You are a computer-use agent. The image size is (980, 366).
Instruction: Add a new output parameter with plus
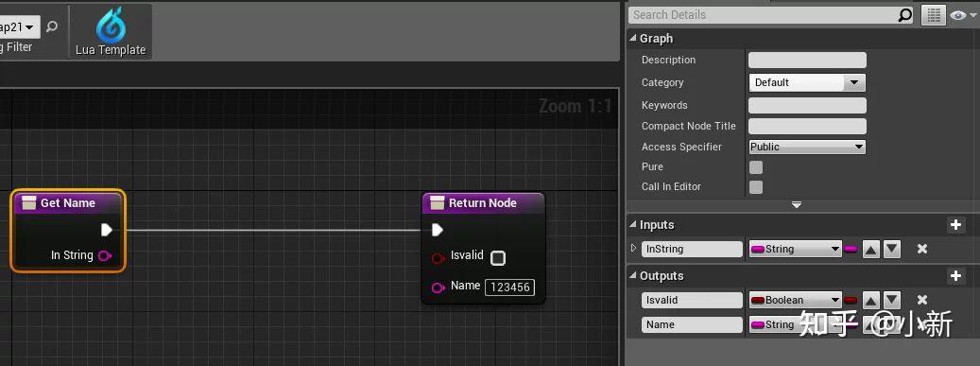955,276
